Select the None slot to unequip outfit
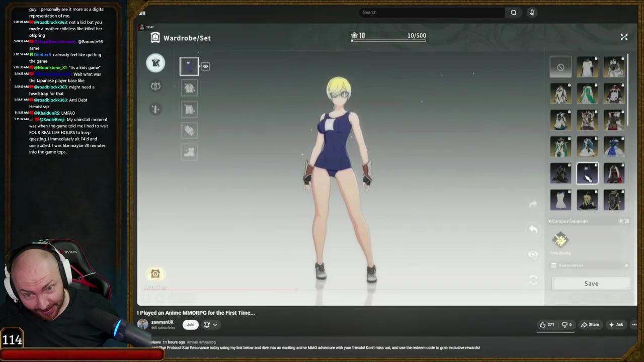 (560, 66)
